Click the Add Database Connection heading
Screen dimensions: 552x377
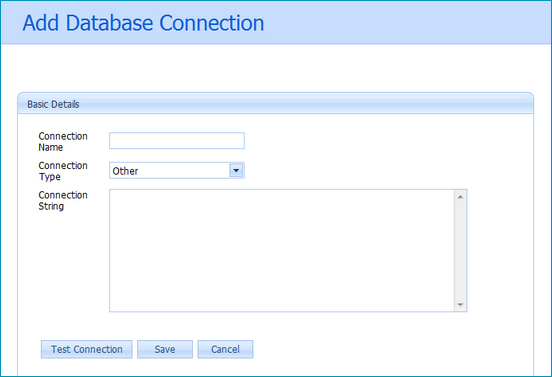[x=143, y=23]
